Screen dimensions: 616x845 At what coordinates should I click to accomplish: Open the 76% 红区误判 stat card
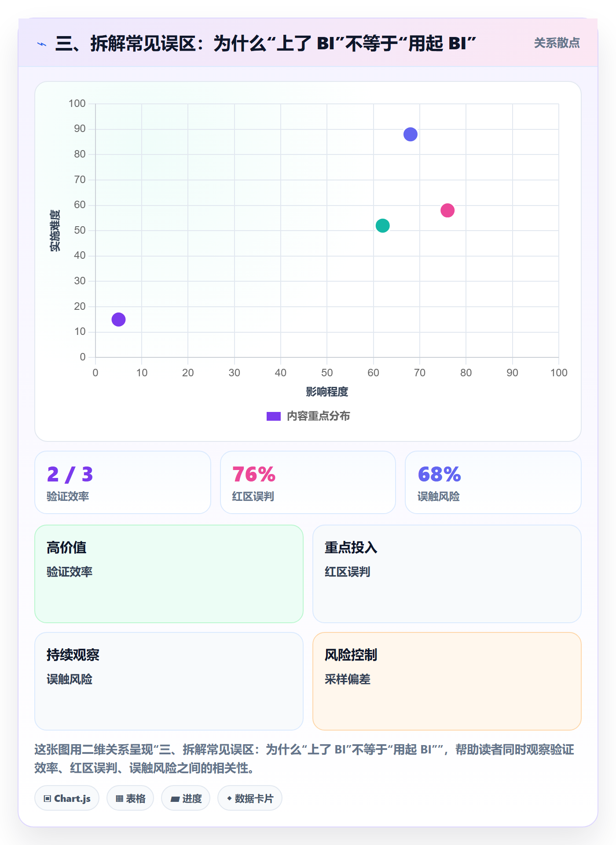(x=308, y=482)
